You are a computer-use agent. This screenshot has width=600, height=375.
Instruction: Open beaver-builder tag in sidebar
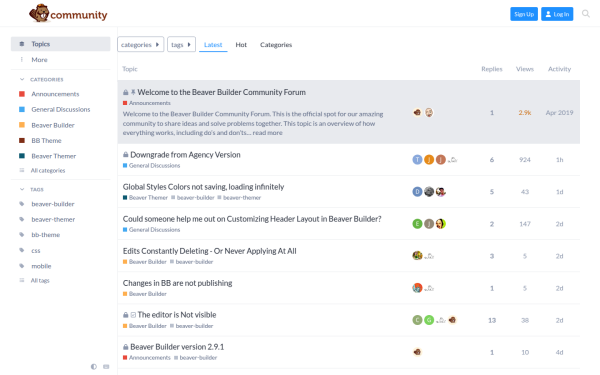coord(53,204)
